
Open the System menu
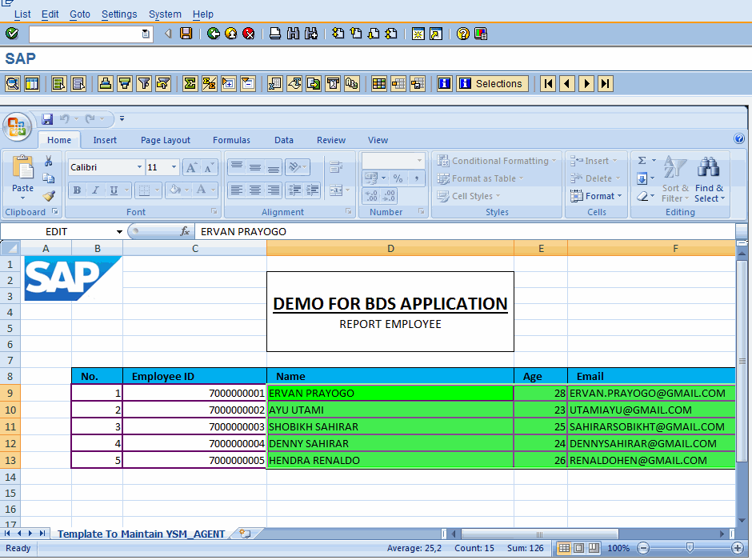click(165, 14)
